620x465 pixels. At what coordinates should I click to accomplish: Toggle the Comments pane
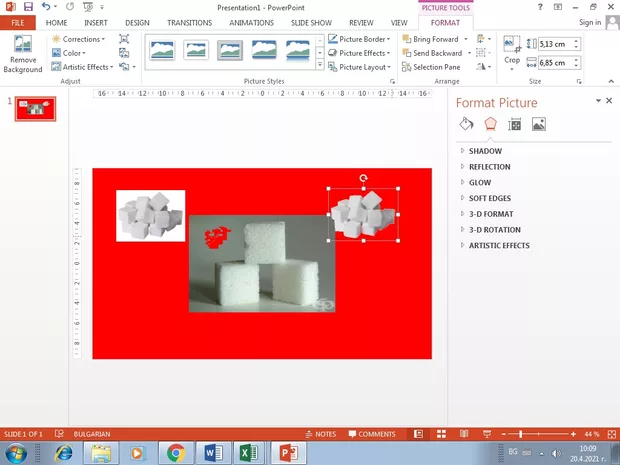click(x=371, y=434)
